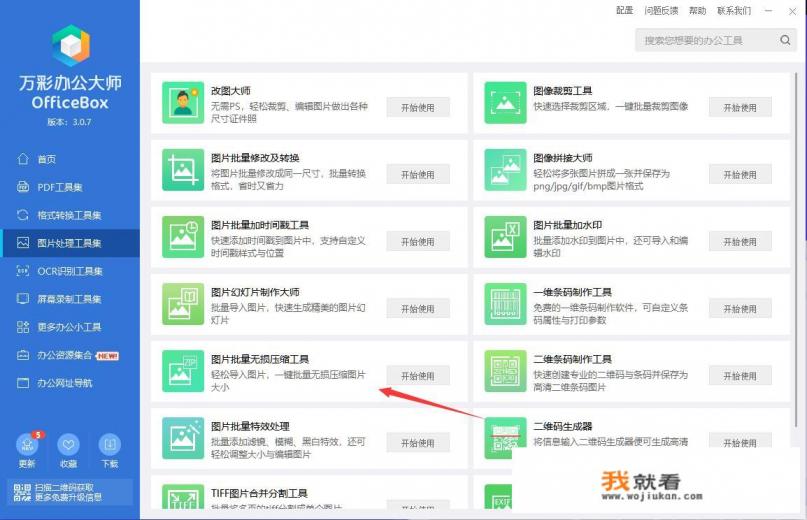807x520 pixels.
Task: Click 开始使用 for 图片批量无损压缩工具
Action: click(x=418, y=376)
